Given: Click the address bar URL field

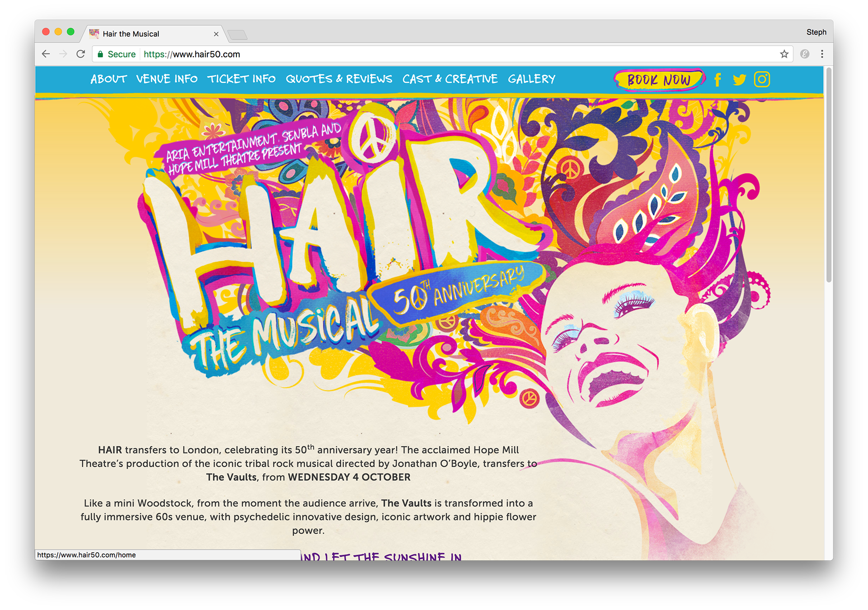Looking at the screenshot, I should coord(443,54).
